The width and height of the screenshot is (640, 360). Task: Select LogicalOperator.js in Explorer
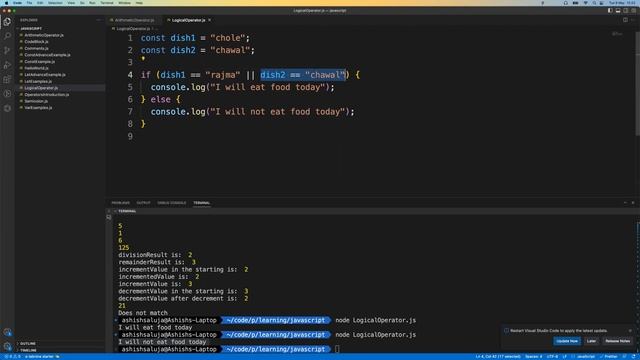[x=41, y=88]
